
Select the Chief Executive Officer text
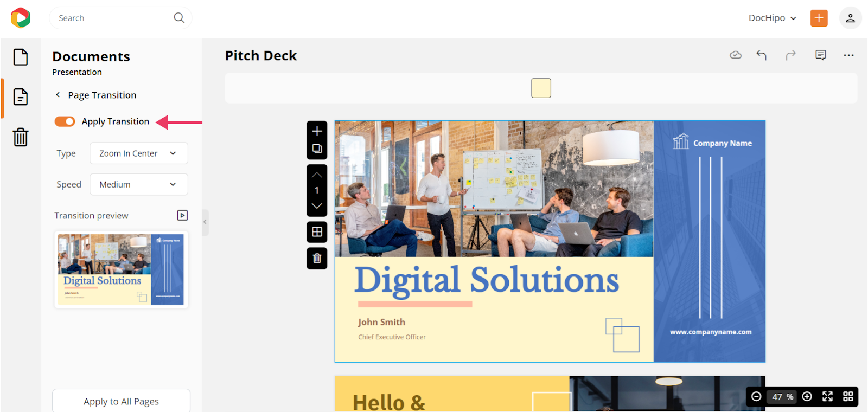[x=392, y=337]
